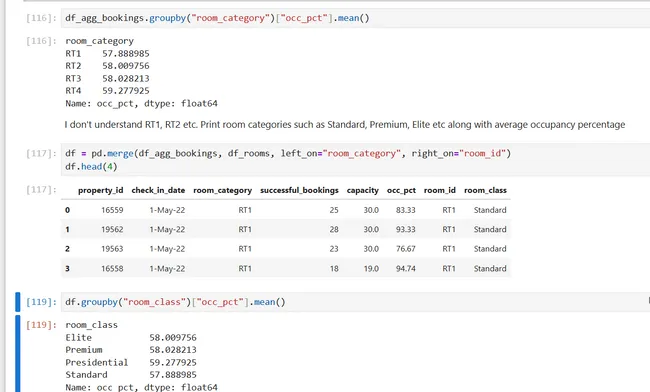650x392 pixels.
Task: Click the capacity column header
Action: click(362, 190)
